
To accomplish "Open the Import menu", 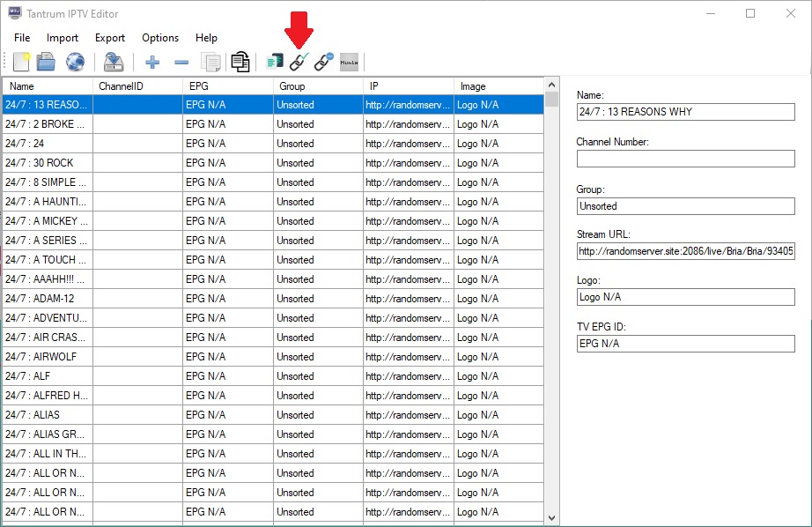I will tap(62, 38).
